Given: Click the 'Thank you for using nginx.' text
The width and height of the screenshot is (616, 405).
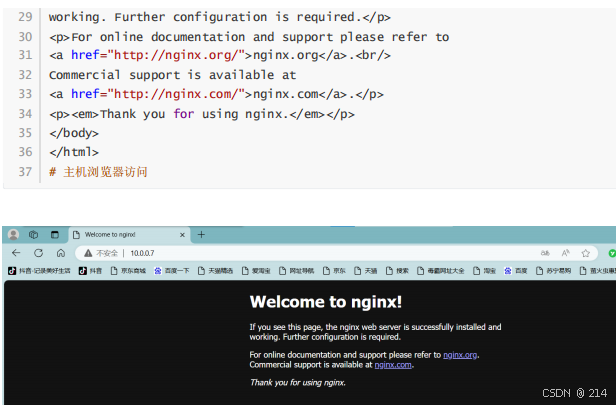Looking at the screenshot, I should click(x=298, y=383).
